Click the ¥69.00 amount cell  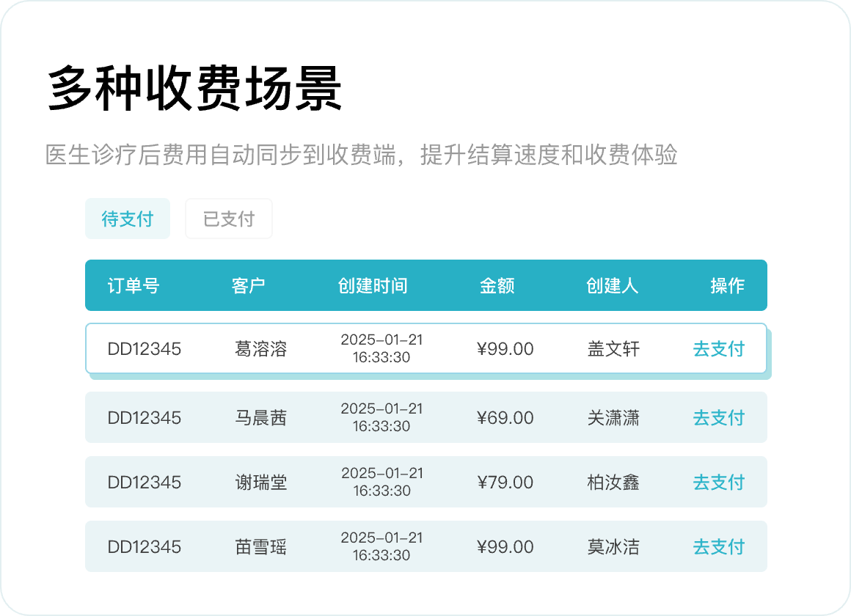505,418
